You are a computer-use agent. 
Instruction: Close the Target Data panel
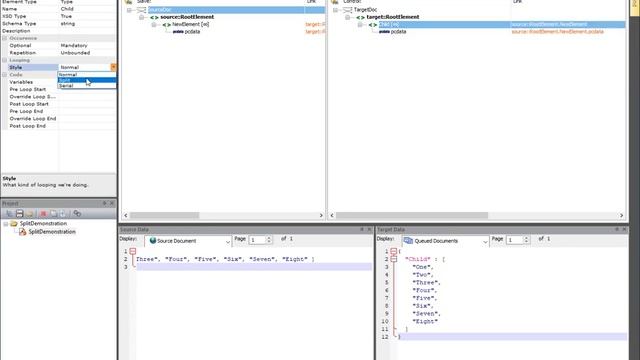tap(624, 229)
